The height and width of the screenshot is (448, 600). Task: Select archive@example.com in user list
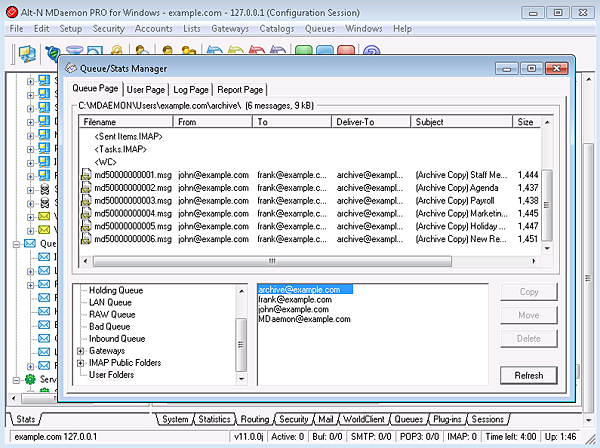click(305, 290)
